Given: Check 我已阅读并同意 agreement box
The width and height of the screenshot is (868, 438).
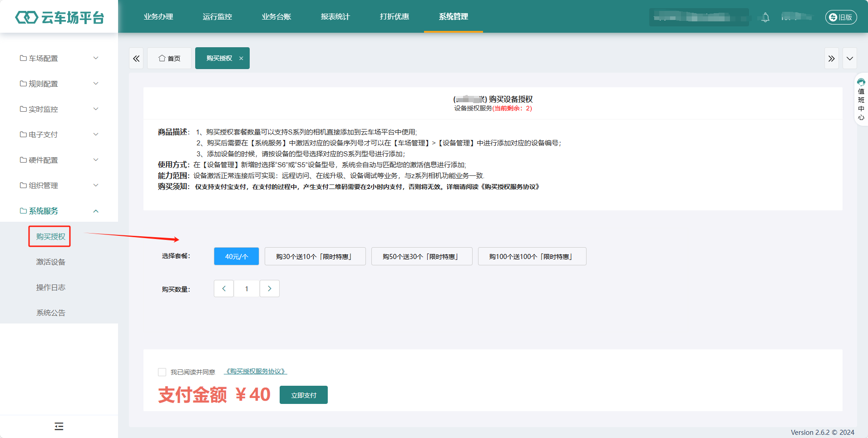Looking at the screenshot, I should (x=162, y=372).
